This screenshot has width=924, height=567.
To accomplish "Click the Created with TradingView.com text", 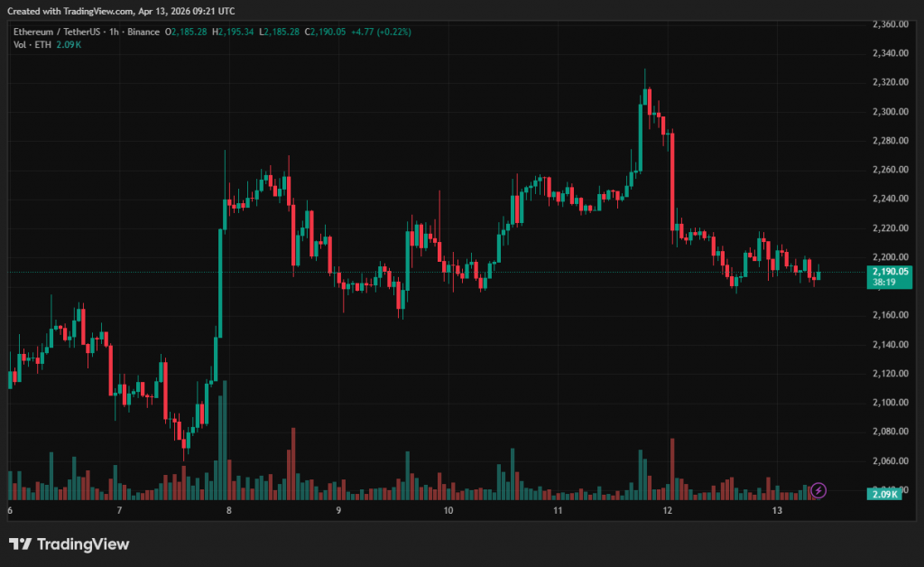I will coord(120,11).
